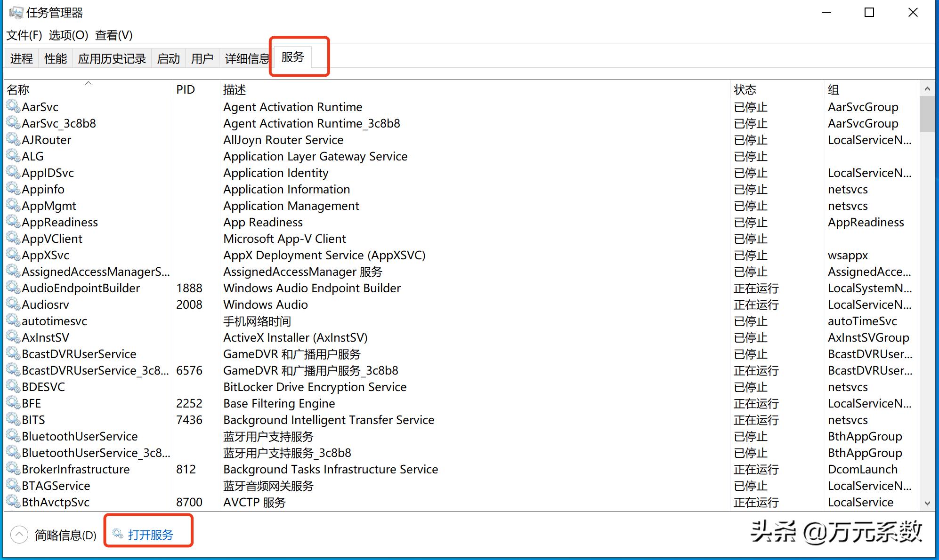Collapse Task Manager to 简略信息 view
This screenshot has width=939, height=560.
[63, 535]
